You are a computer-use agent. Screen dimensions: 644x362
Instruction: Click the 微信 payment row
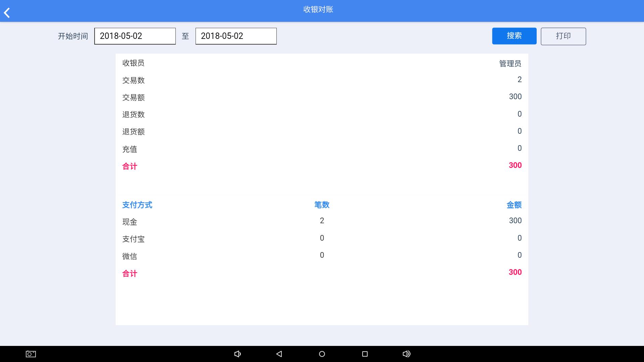click(130, 256)
